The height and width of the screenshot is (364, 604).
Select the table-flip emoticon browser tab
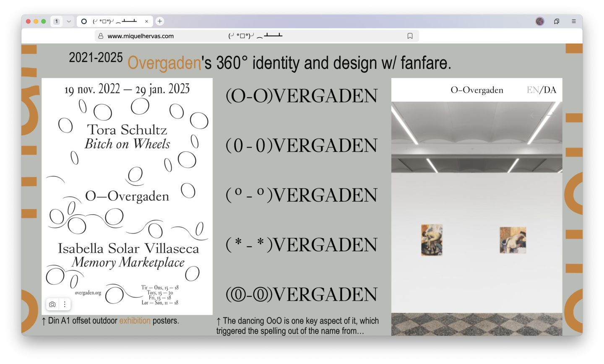coord(115,21)
